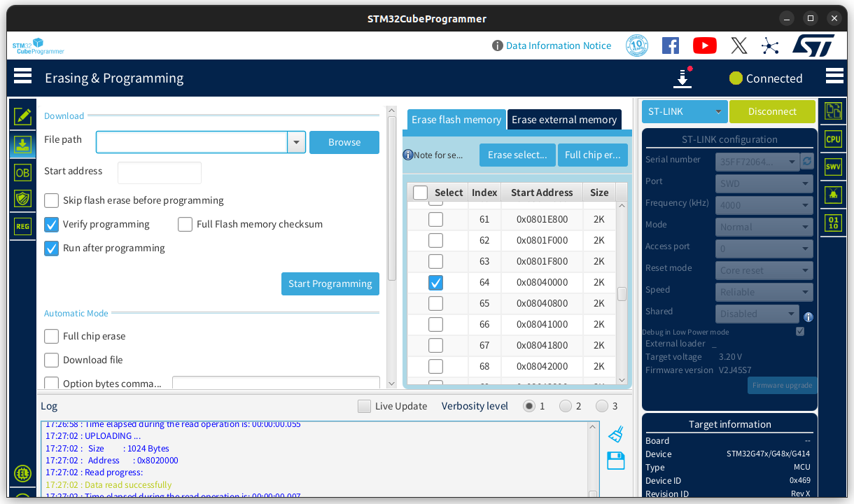Click Erase selected sectors button

(518, 155)
